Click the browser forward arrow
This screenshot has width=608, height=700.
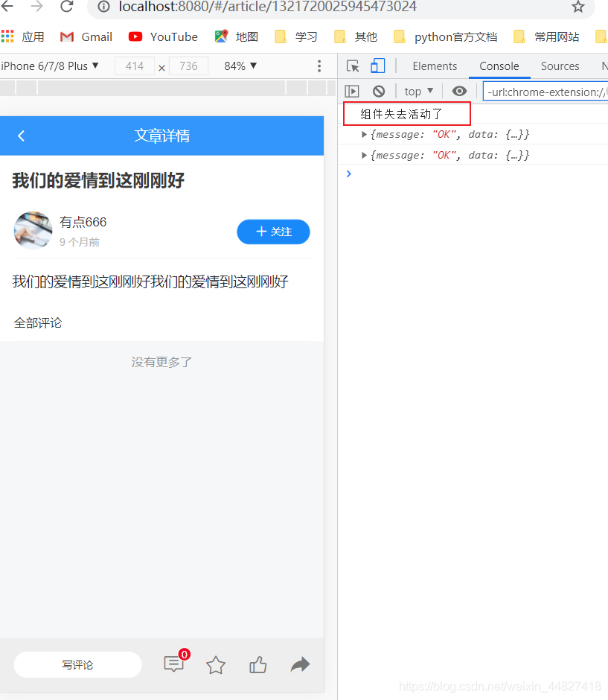coord(36,6)
